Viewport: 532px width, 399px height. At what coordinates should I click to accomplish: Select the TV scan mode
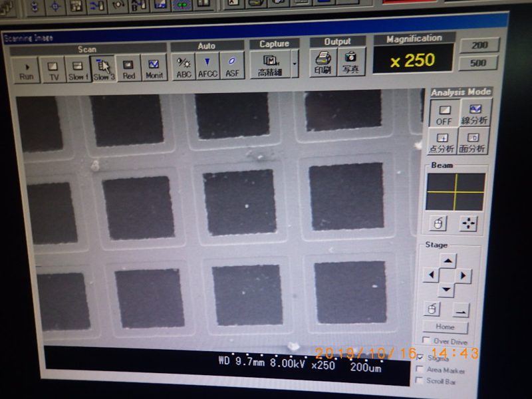(53, 70)
